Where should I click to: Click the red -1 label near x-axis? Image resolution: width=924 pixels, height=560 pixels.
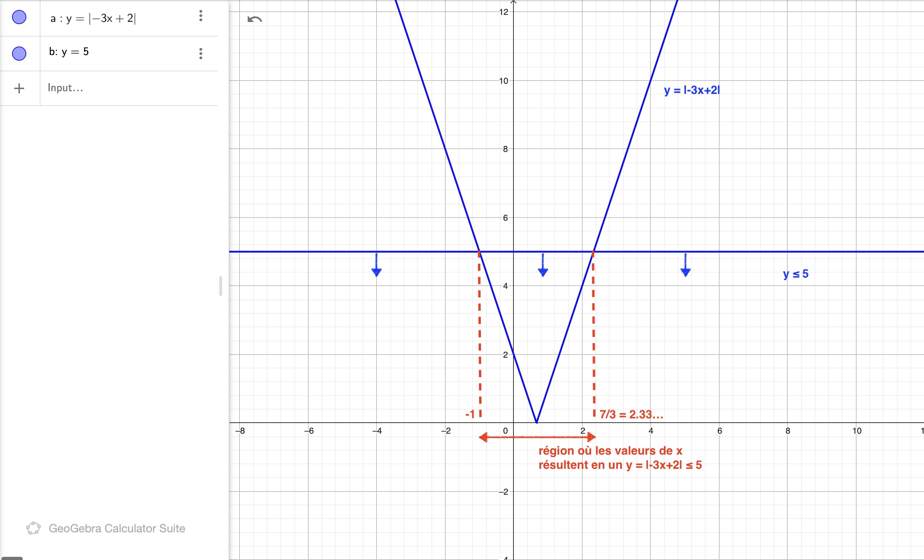(x=470, y=414)
